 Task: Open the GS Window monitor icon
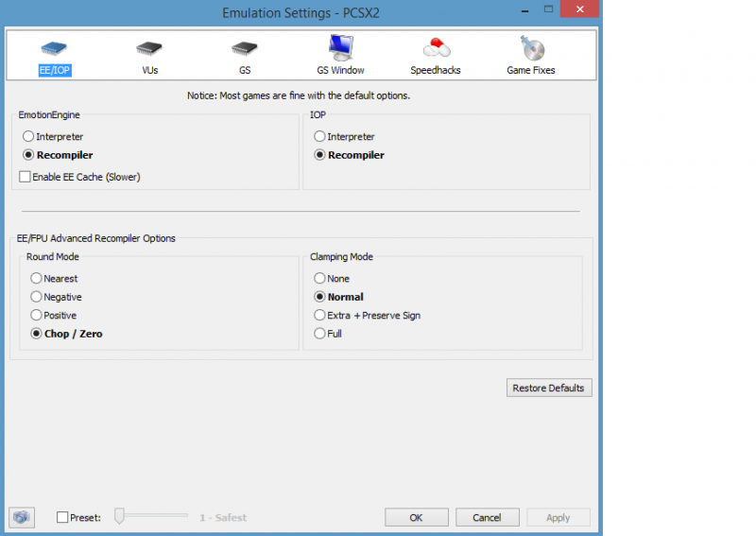click(341, 47)
